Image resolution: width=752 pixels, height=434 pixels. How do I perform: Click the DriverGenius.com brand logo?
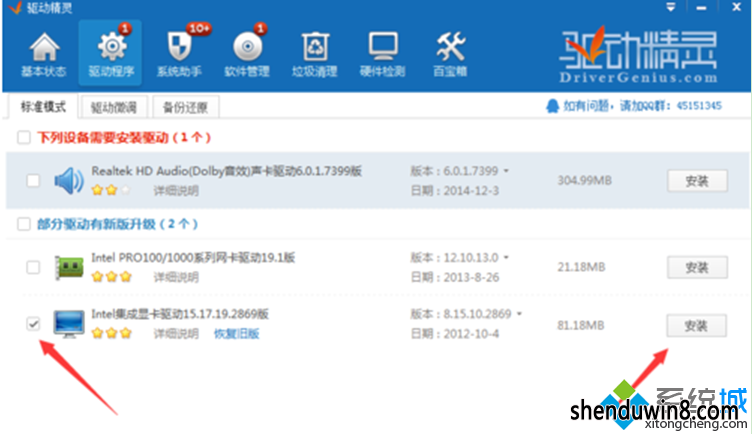point(638,56)
